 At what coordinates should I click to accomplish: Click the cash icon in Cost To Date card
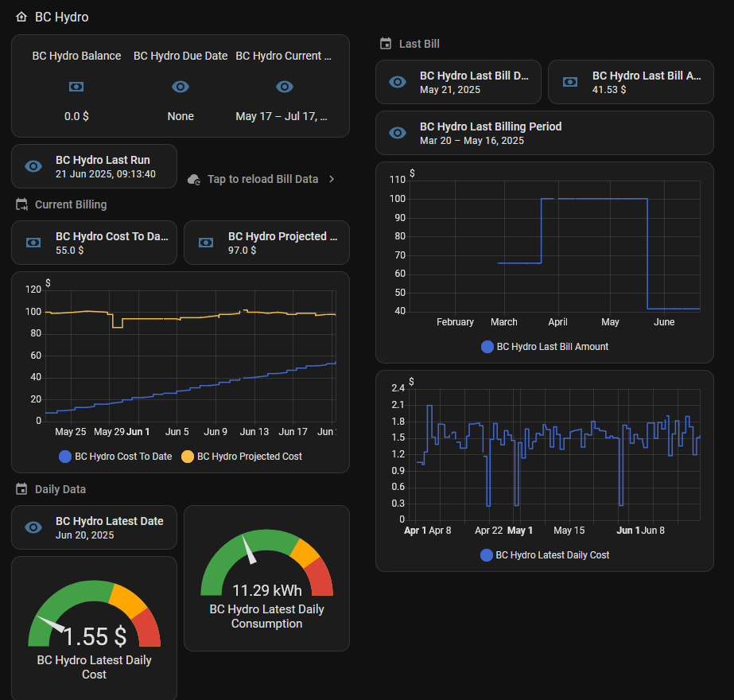pyautogui.click(x=33, y=243)
